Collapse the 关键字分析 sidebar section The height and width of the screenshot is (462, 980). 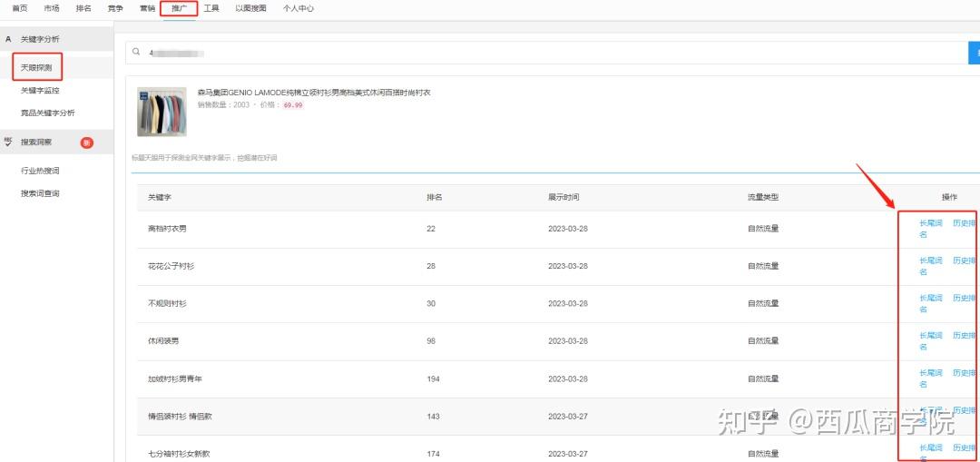point(40,39)
